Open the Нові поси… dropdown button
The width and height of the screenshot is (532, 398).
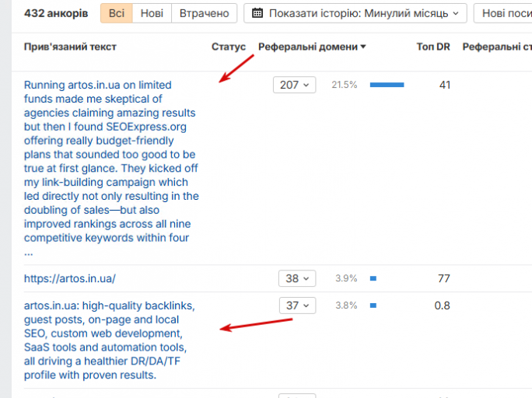click(x=503, y=13)
